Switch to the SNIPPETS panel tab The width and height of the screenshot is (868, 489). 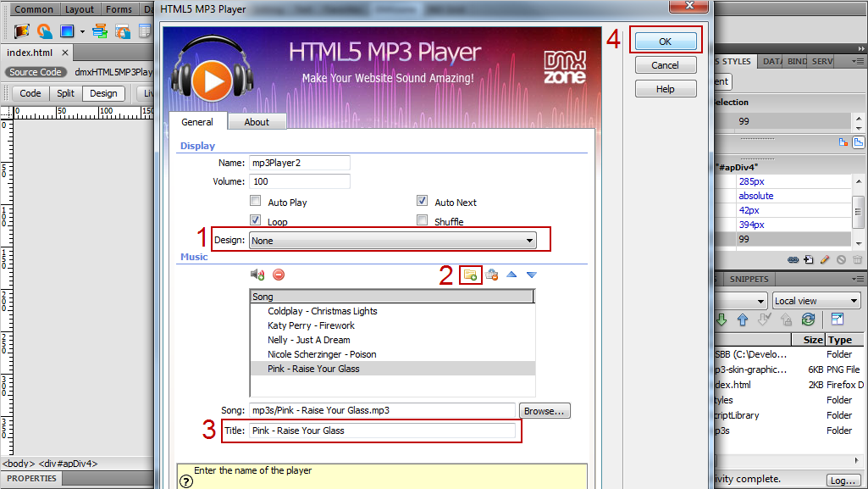[x=749, y=279]
